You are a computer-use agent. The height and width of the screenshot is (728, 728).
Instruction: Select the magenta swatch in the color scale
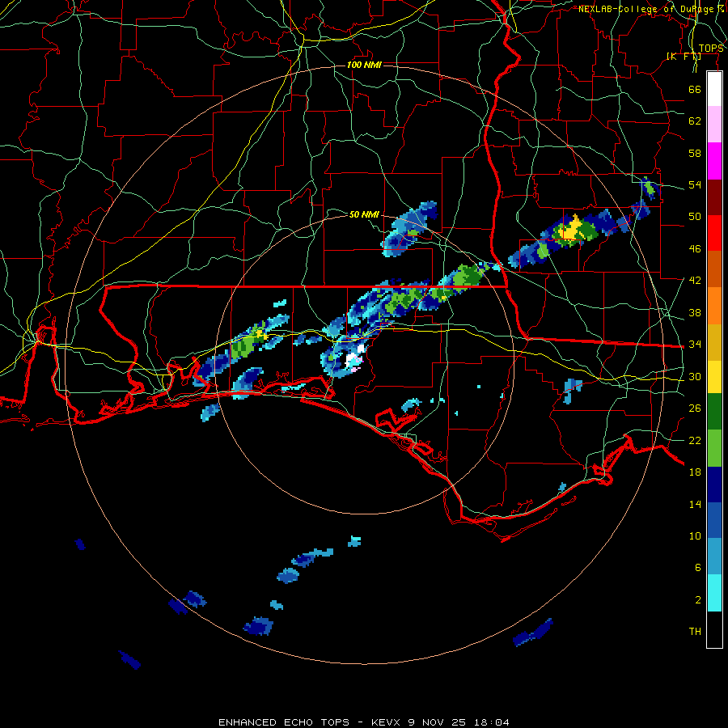(x=714, y=161)
